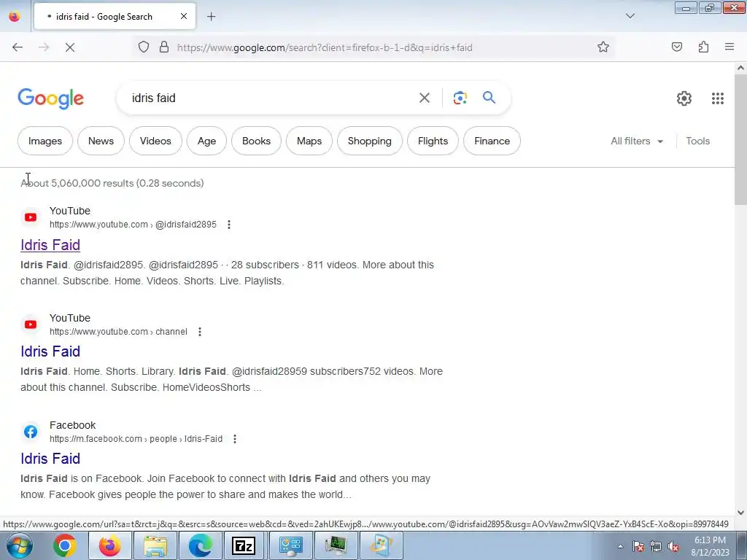Select the Age filter chip
This screenshot has height=560, width=747.
206,141
